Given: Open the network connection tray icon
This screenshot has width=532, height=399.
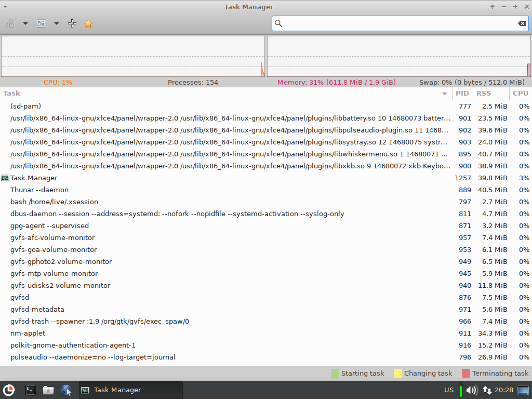Looking at the screenshot, I should tap(487, 390).
